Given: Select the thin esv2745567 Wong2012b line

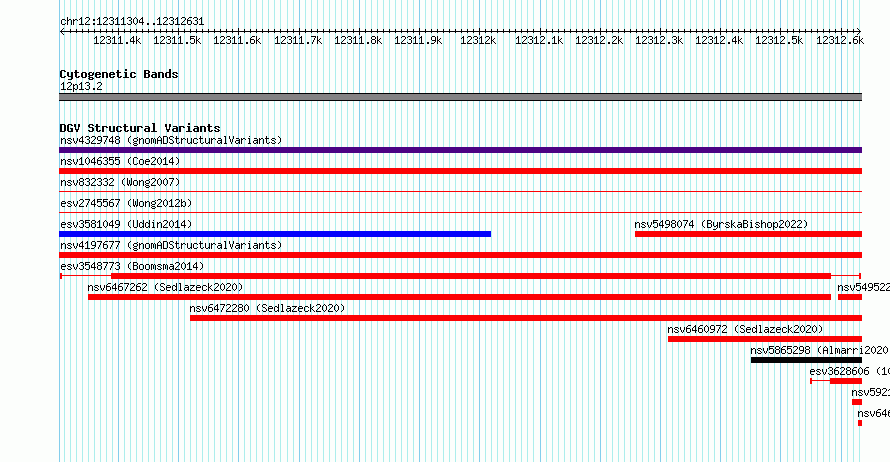Looking at the screenshot, I should pyautogui.click(x=460, y=213).
